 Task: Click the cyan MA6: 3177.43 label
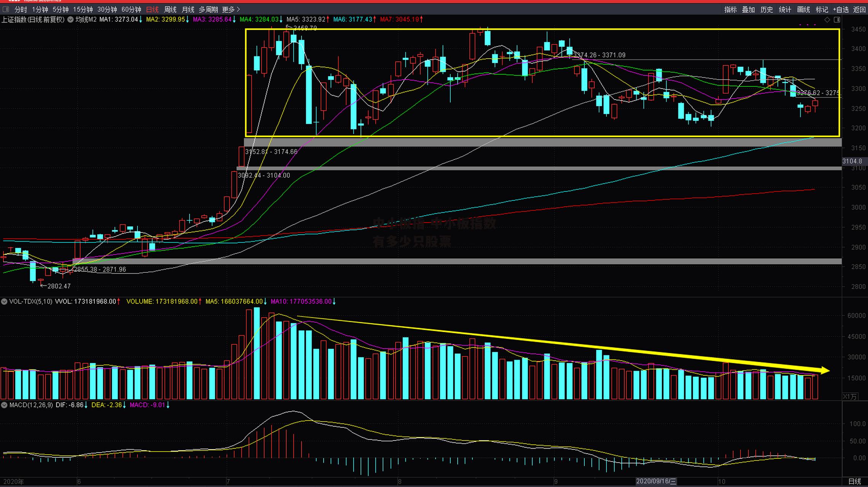[x=353, y=19]
